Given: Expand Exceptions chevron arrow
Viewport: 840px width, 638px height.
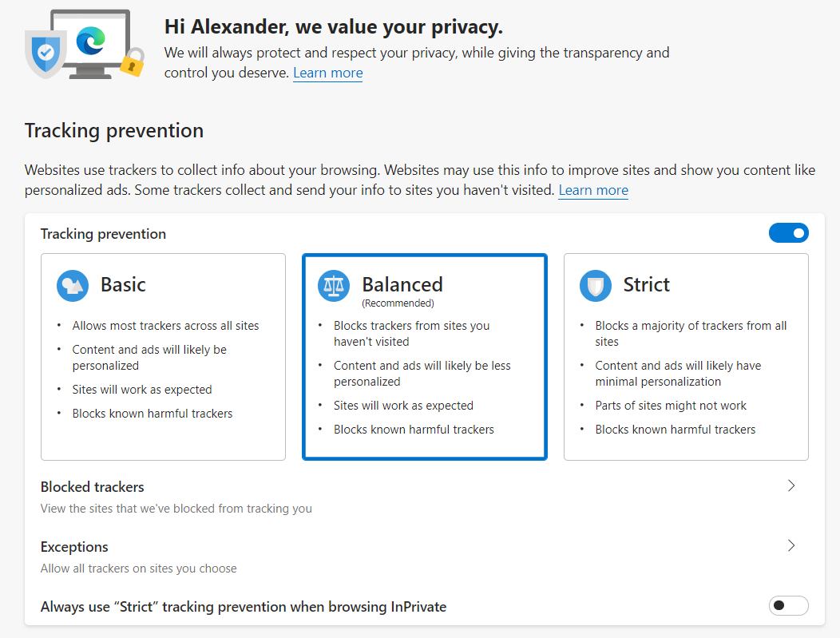Looking at the screenshot, I should point(791,546).
